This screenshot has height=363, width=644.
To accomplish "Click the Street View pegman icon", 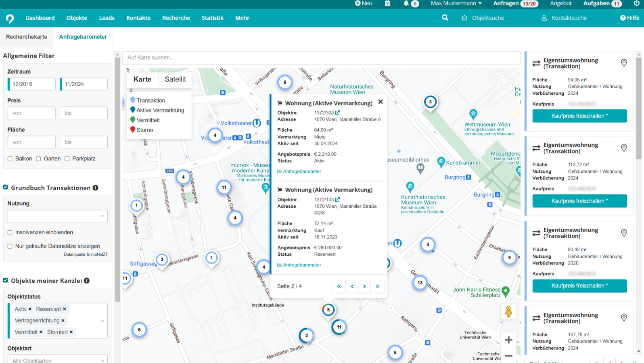I will click(508, 311).
